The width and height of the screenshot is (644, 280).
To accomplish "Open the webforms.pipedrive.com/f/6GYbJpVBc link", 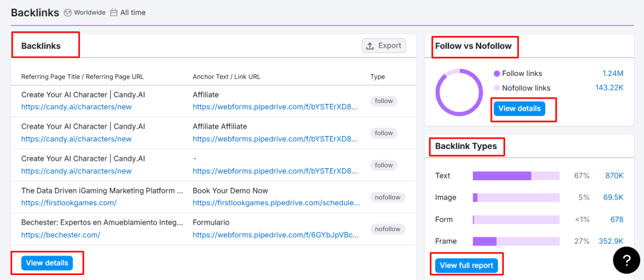I will pyautogui.click(x=275, y=235).
